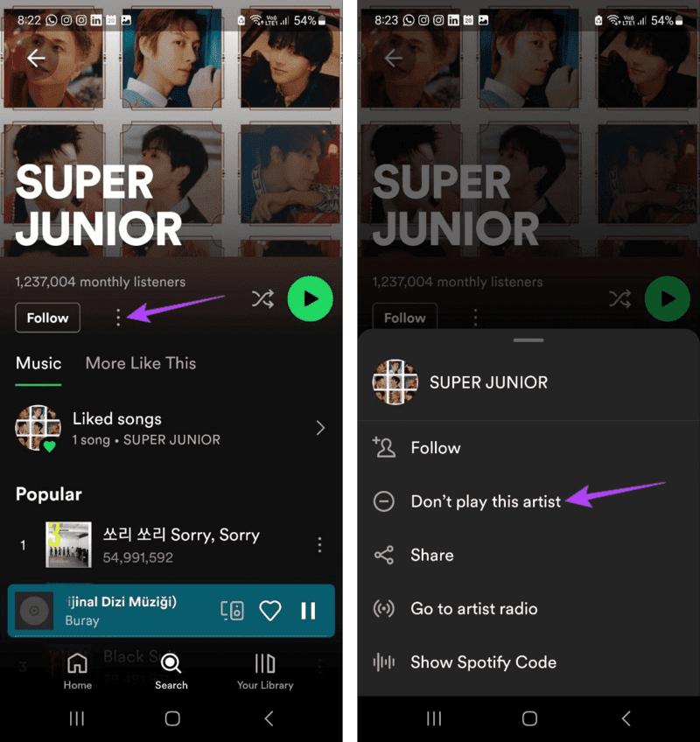
Task: Open the Sorry, Sorry album cover
Action: (x=68, y=544)
